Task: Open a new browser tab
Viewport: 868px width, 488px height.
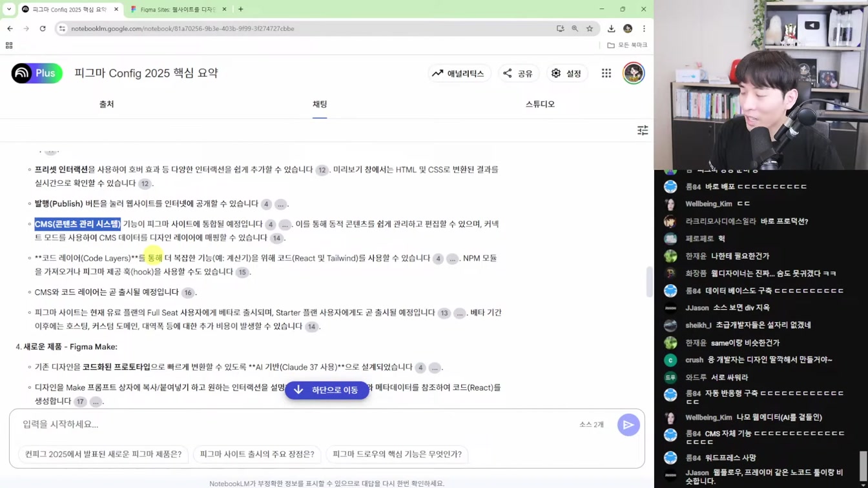Action: click(241, 9)
